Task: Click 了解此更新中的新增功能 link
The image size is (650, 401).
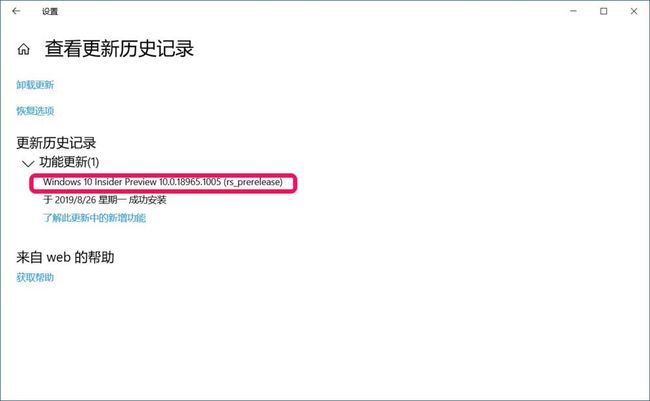Action: point(95,218)
